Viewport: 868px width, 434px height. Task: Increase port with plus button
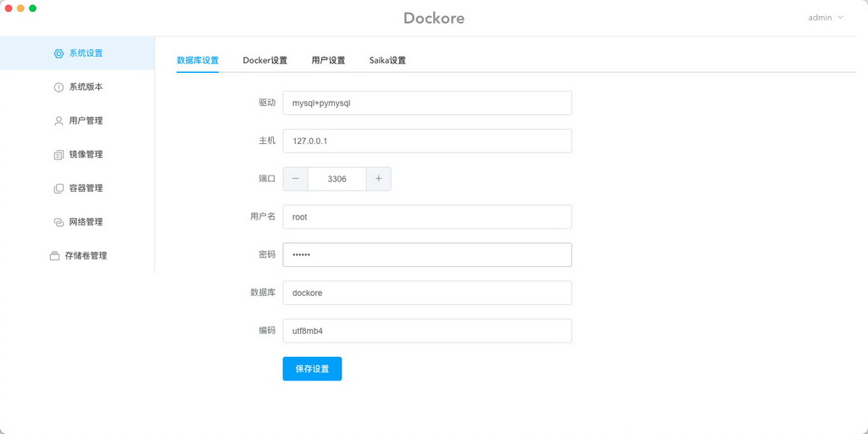pos(379,179)
